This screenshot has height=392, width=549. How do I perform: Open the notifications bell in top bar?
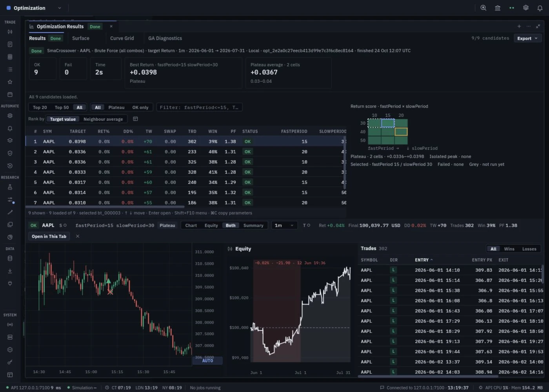[540, 8]
